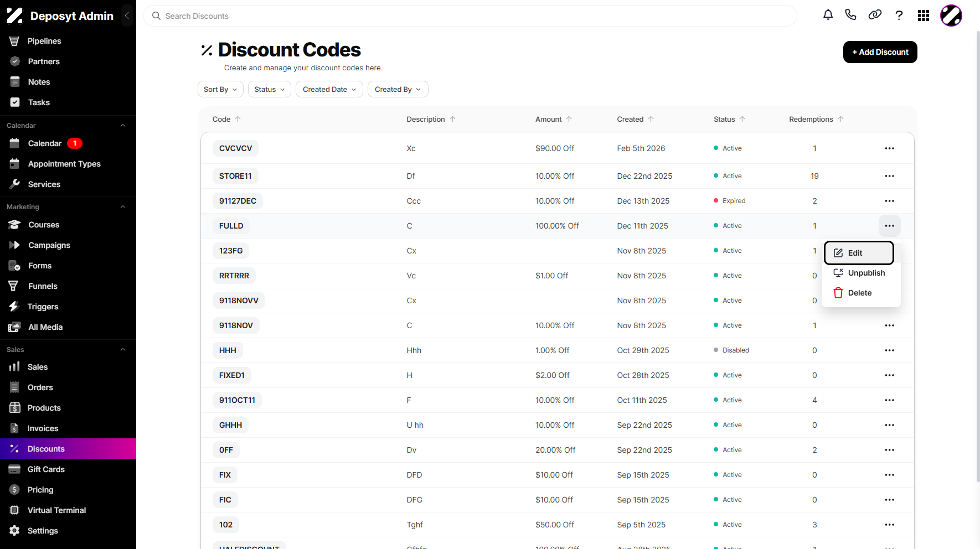Click the phone call icon
Viewport: 980px width, 549px height.
pos(851,15)
